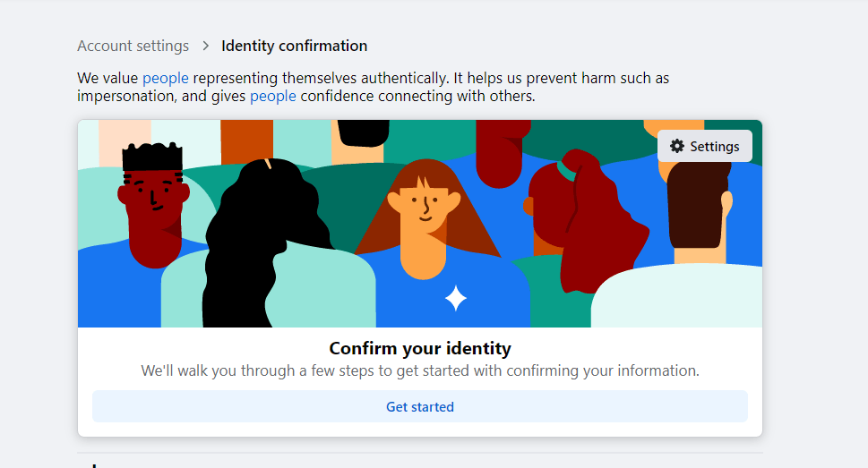
Task: Open the second "people" link after "gives"
Action: click(x=273, y=97)
